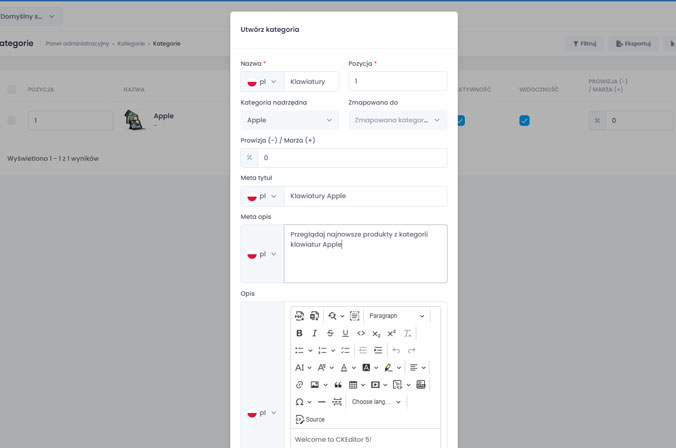The image size is (676, 448).
Task: Apply italic formatting in Opis editor
Action: pos(314,333)
